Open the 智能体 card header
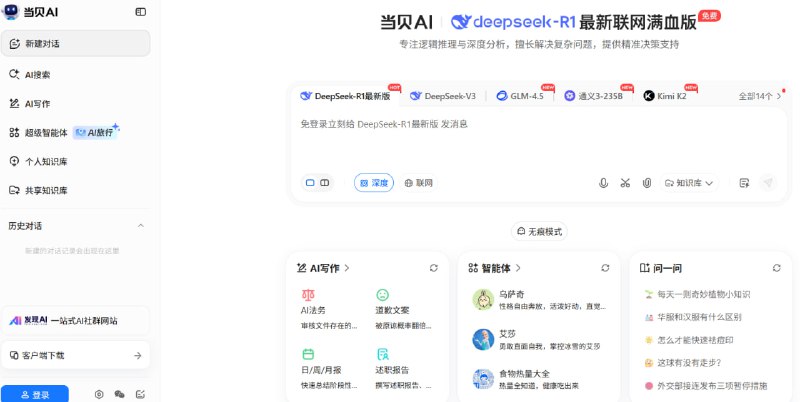 [494, 268]
